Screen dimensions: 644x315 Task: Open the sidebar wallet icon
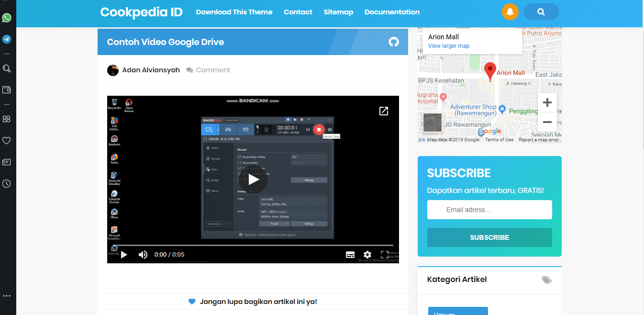click(7, 90)
